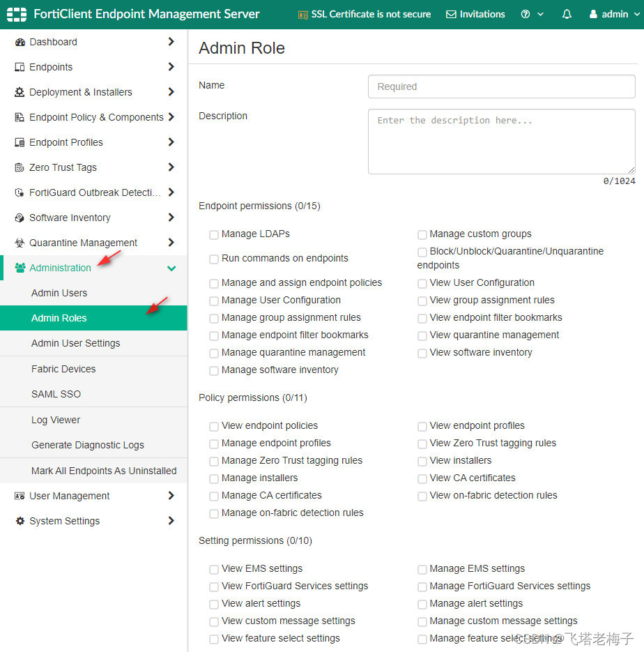644x652 pixels.
Task: Open Invitations link text
Action: coord(482,14)
